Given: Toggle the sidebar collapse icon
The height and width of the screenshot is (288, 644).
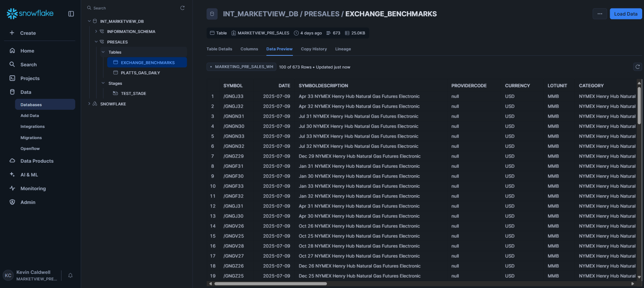Looking at the screenshot, I should coord(71,14).
